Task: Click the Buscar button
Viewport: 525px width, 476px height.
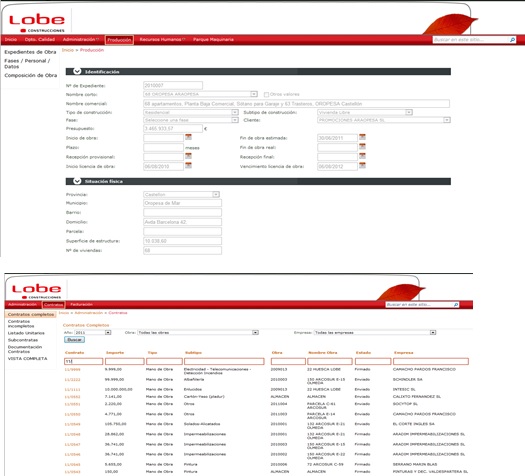Action: click(x=74, y=340)
